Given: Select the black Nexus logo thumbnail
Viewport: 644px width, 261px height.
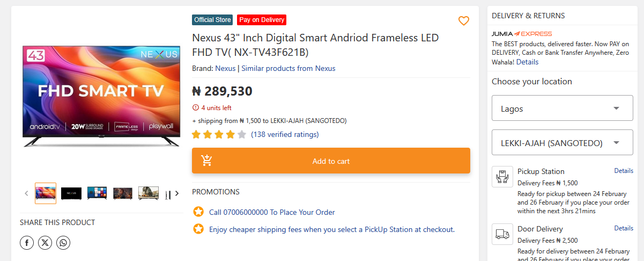Looking at the screenshot, I should 71,193.
